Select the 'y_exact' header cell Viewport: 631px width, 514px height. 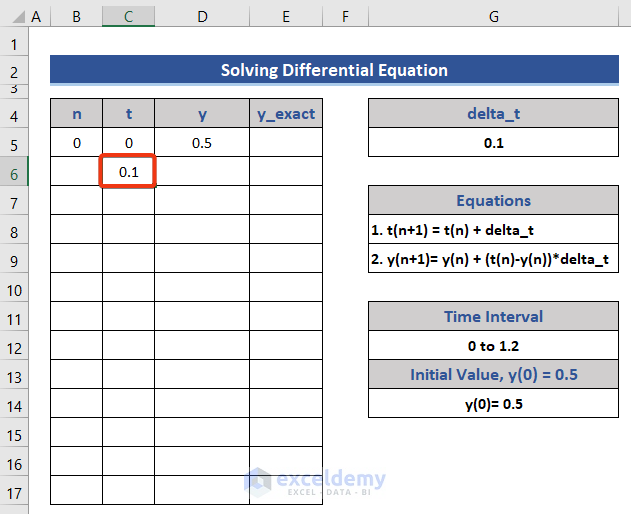click(286, 114)
